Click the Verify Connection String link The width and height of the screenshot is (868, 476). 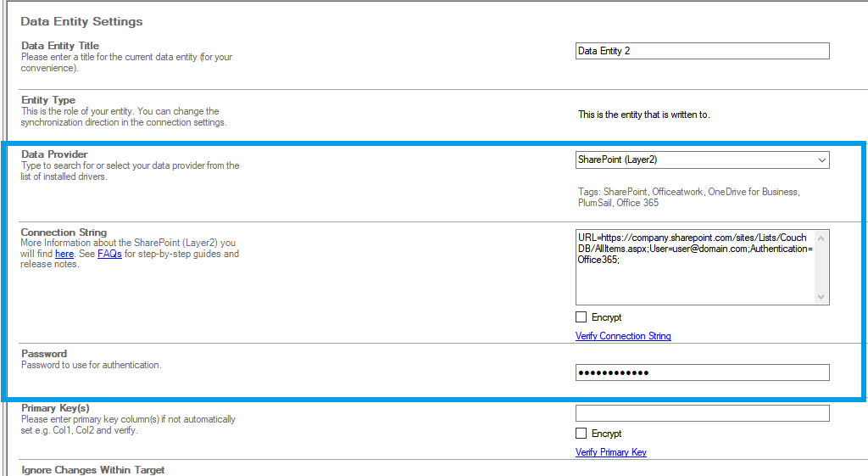coord(623,336)
